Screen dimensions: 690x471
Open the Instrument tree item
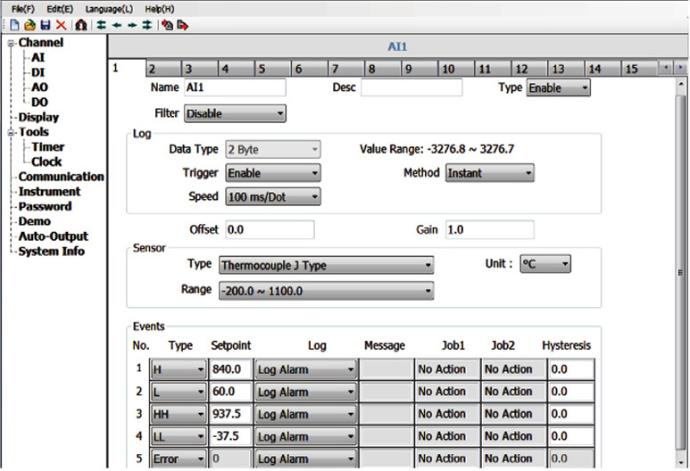[x=49, y=191]
